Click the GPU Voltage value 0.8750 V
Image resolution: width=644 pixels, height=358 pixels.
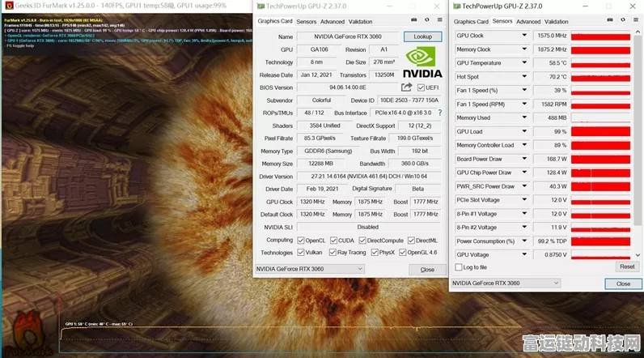(551, 255)
